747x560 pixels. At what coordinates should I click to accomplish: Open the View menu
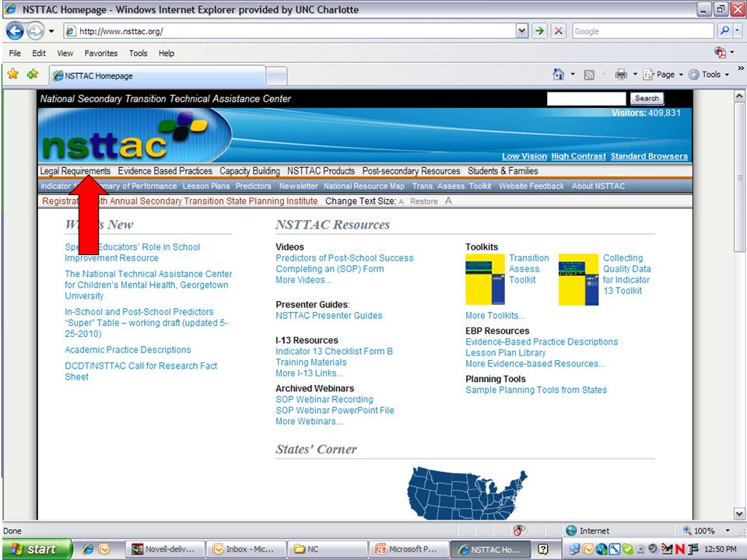[x=65, y=54]
